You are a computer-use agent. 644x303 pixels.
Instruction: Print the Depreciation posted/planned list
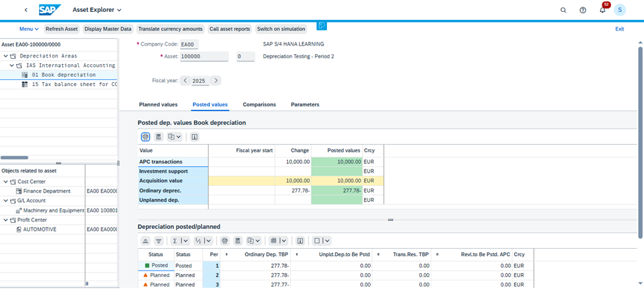[x=225, y=241]
